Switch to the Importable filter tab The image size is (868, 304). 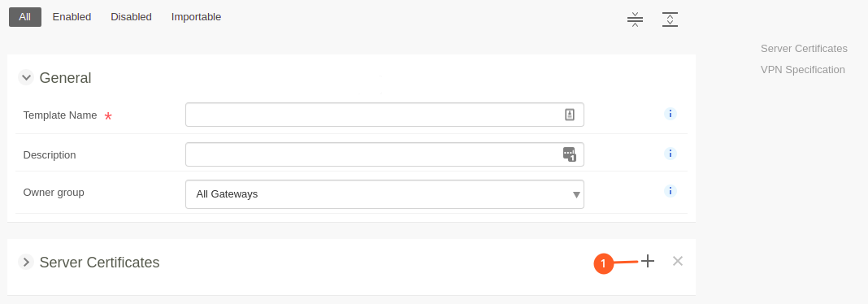[x=197, y=17]
